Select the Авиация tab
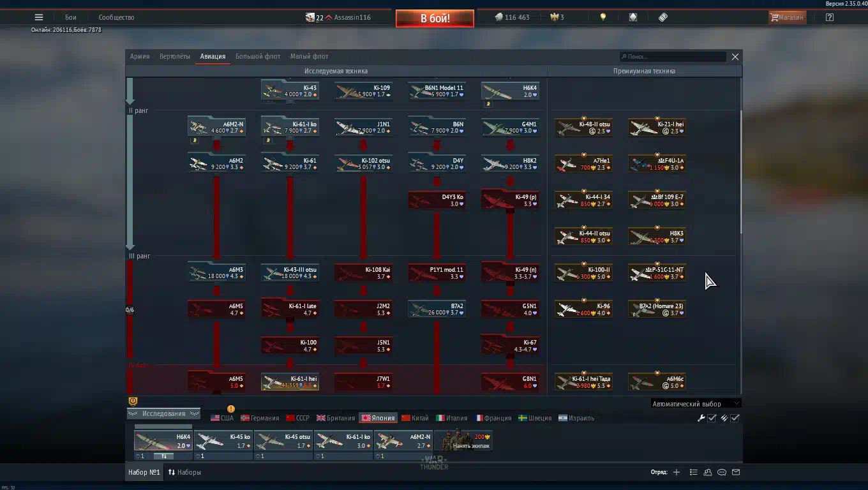The height and width of the screenshot is (490, 868). 213,56
